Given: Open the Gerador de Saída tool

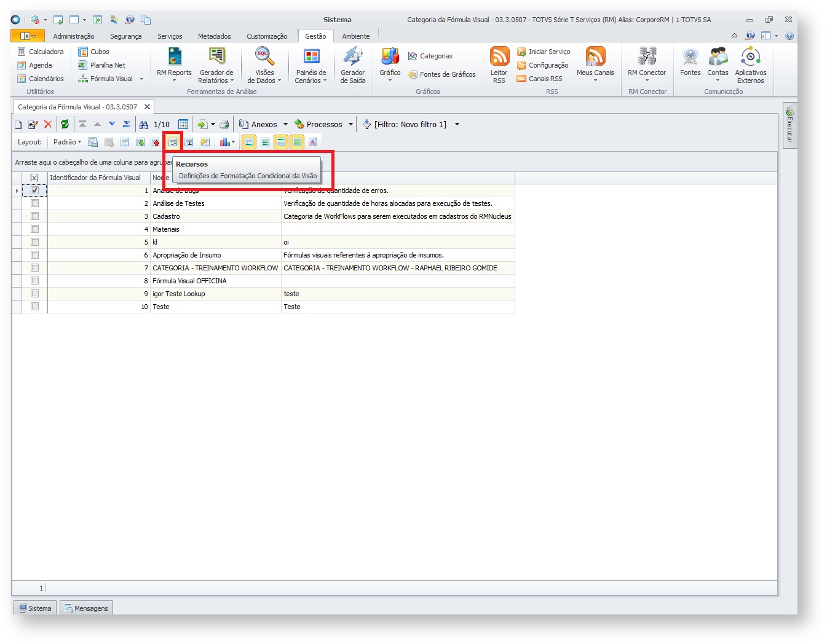Looking at the screenshot, I should pyautogui.click(x=353, y=65).
